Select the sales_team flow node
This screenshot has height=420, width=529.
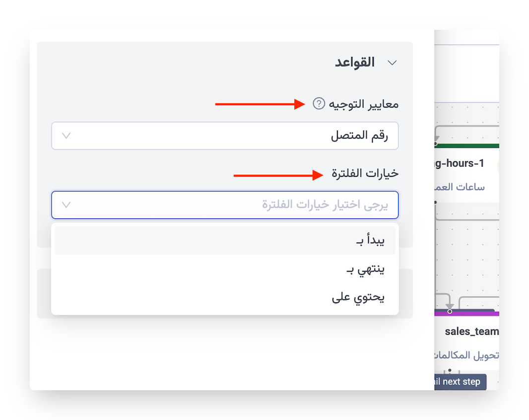pyautogui.click(x=471, y=332)
